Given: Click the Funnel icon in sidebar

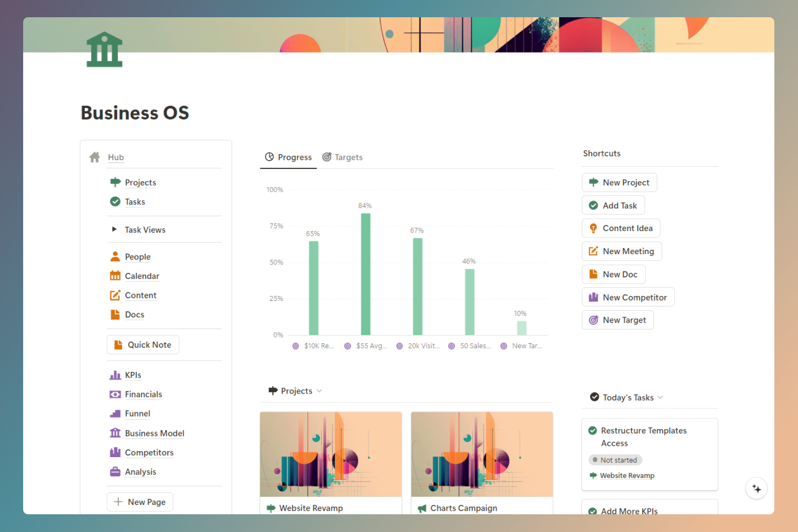Looking at the screenshot, I should click(x=115, y=414).
